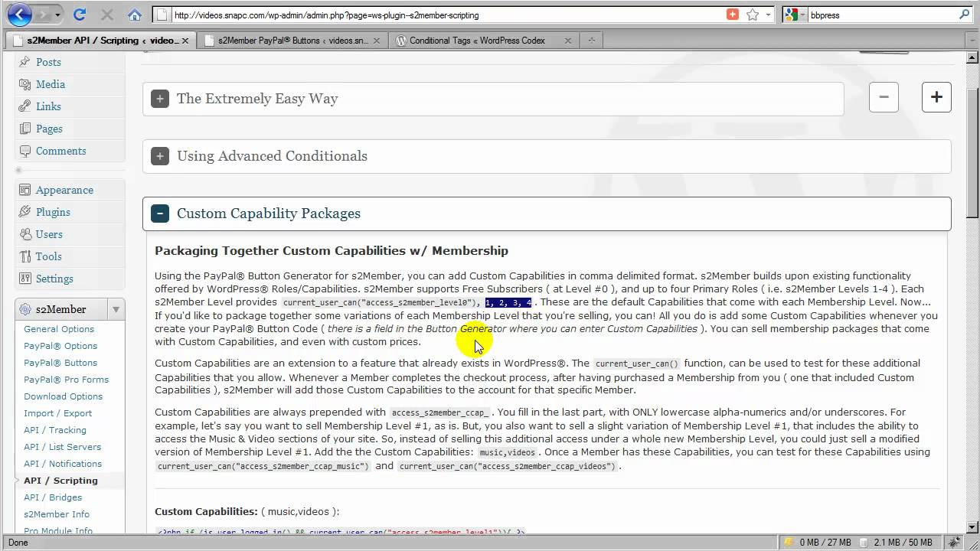The image size is (980, 551).
Task: Open s2Member PayPal Options
Action: click(x=60, y=346)
